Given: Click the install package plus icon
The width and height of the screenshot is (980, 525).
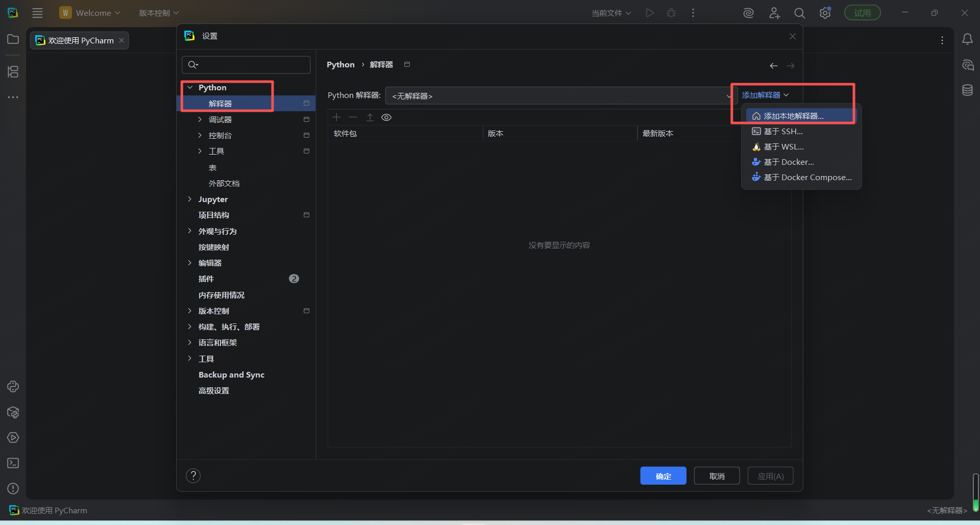Looking at the screenshot, I should pos(336,117).
